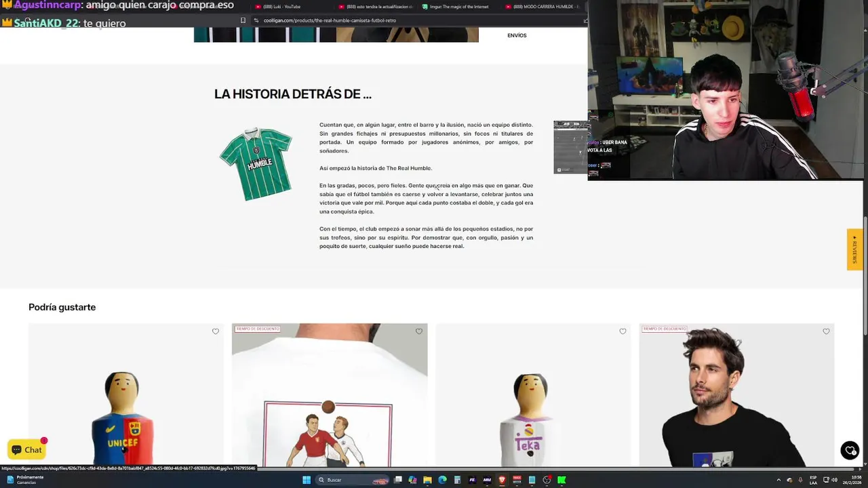Open the Windows Start menu
Image resolution: width=868 pixels, height=488 pixels.
point(307,480)
